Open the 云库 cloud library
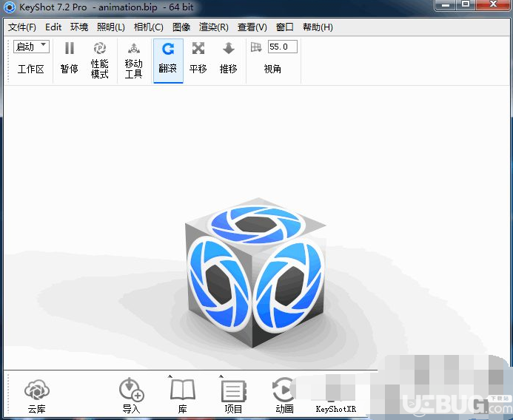 coord(37,396)
